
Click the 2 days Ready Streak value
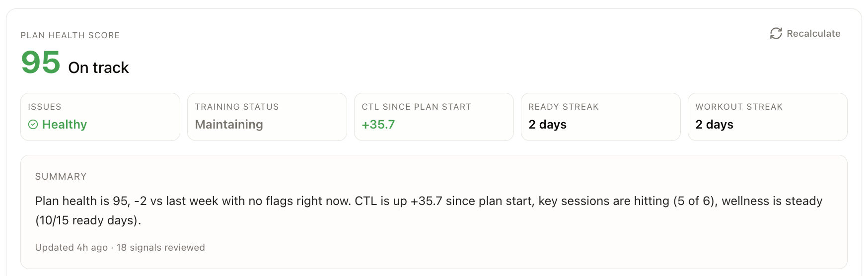548,125
